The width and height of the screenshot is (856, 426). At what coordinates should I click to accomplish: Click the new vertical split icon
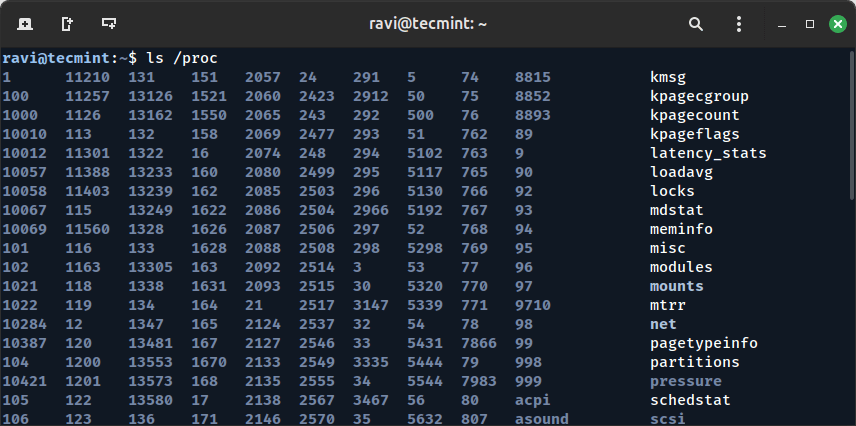coord(67,24)
